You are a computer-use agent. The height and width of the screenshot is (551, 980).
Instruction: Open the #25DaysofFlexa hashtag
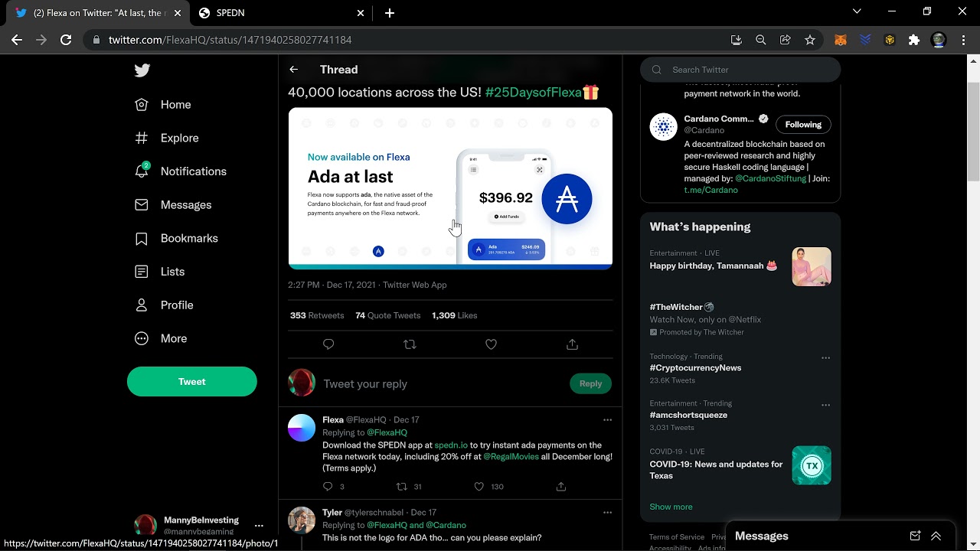click(534, 93)
